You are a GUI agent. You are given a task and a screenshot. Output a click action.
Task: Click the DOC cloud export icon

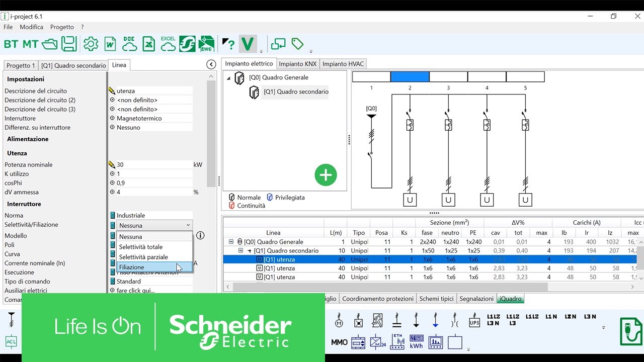[x=129, y=44]
